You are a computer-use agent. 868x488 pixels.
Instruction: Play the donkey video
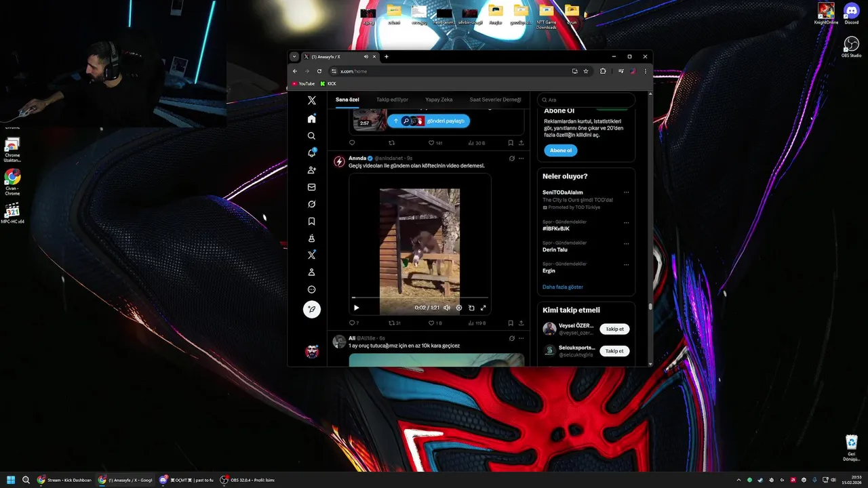(356, 308)
